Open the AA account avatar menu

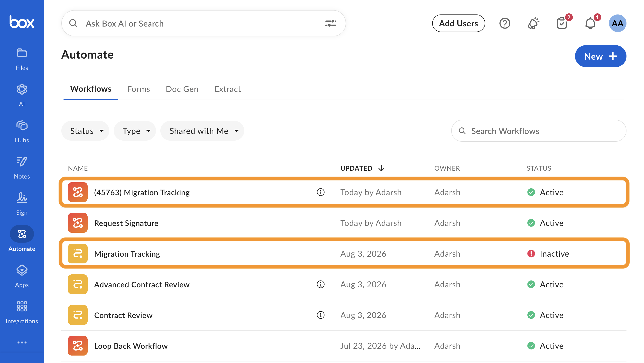pyautogui.click(x=617, y=23)
